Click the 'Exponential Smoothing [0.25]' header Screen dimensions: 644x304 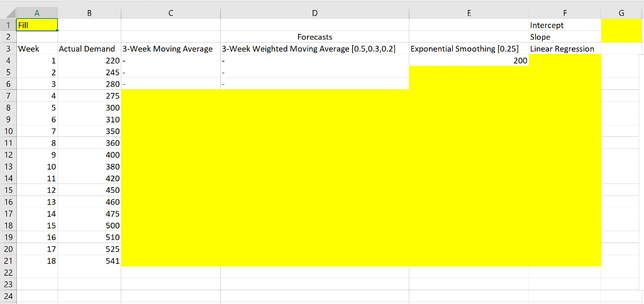(x=469, y=49)
